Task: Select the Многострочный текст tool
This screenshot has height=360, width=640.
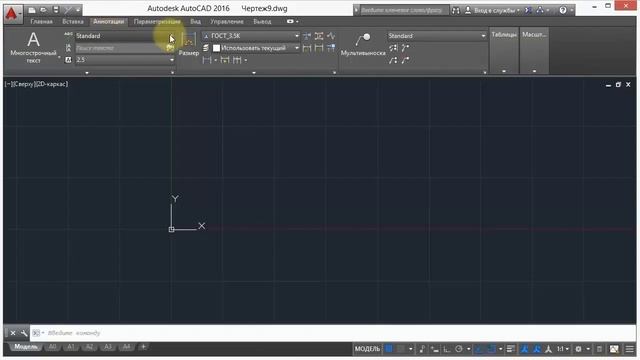Action: [x=33, y=47]
